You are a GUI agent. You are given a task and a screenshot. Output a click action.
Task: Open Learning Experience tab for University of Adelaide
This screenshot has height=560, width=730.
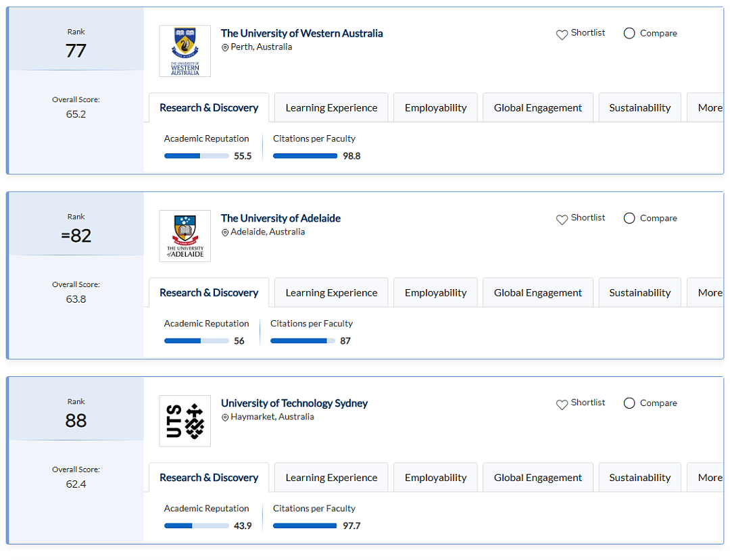(x=331, y=292)
